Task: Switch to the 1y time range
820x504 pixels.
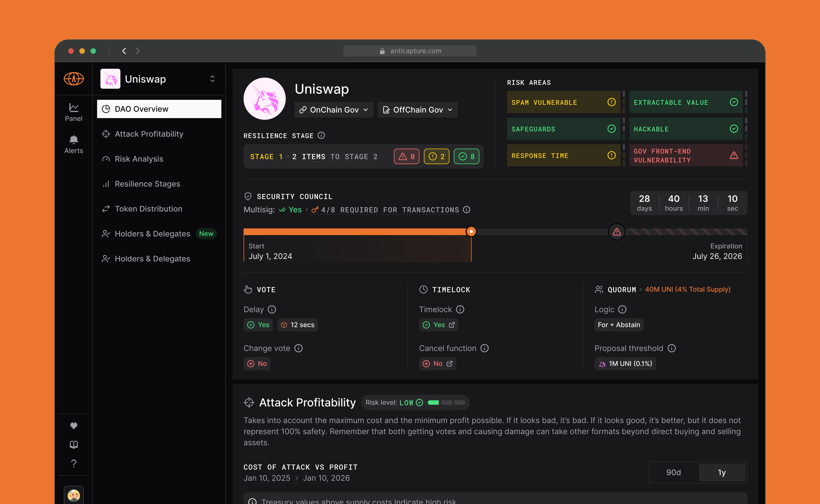Action: (722, 472)
